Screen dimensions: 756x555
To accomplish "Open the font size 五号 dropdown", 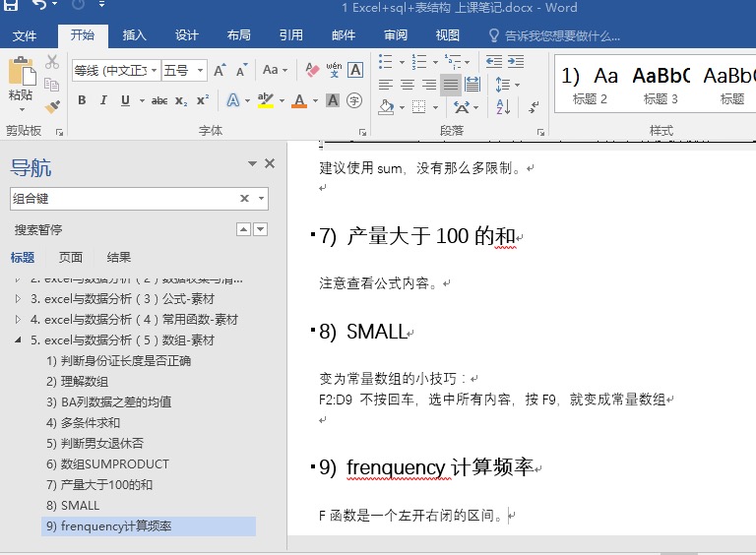I will coord(201,71).
